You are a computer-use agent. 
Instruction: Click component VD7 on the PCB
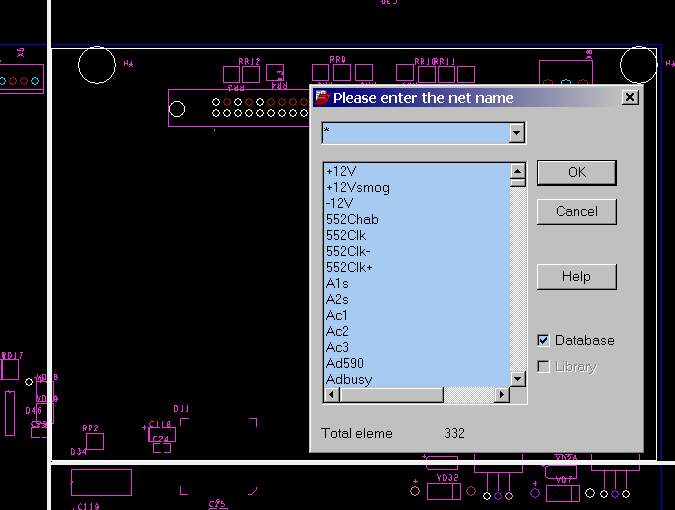click(563, 493)
